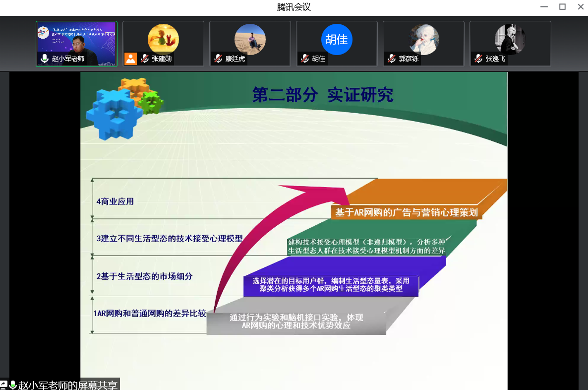Click 康廷虎's desert photo avatar
This screenshot has width=588, height=390.
pos(250,39)
